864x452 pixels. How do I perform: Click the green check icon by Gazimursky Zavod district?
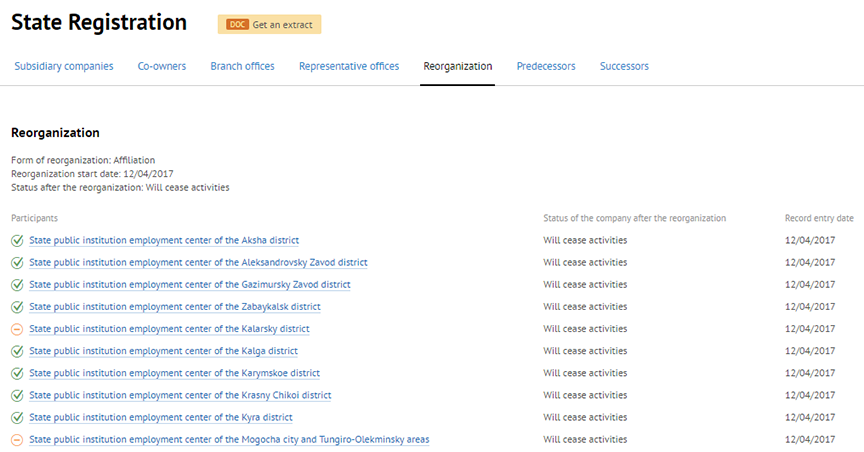point(17,284)
